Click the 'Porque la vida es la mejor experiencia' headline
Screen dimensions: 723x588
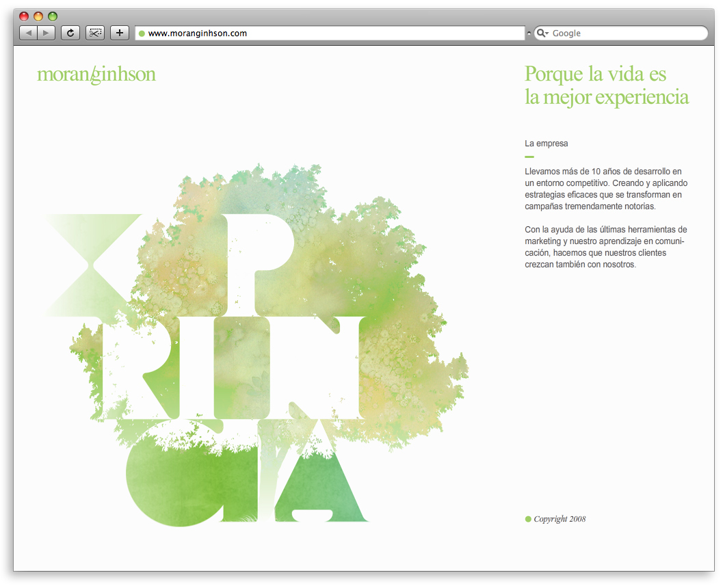tap(606, 85)
